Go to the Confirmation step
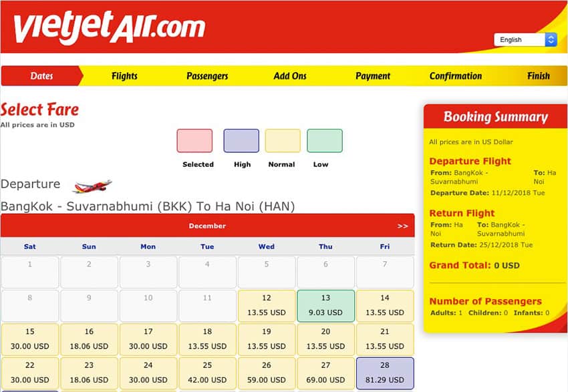 click(x=456, y=76)
